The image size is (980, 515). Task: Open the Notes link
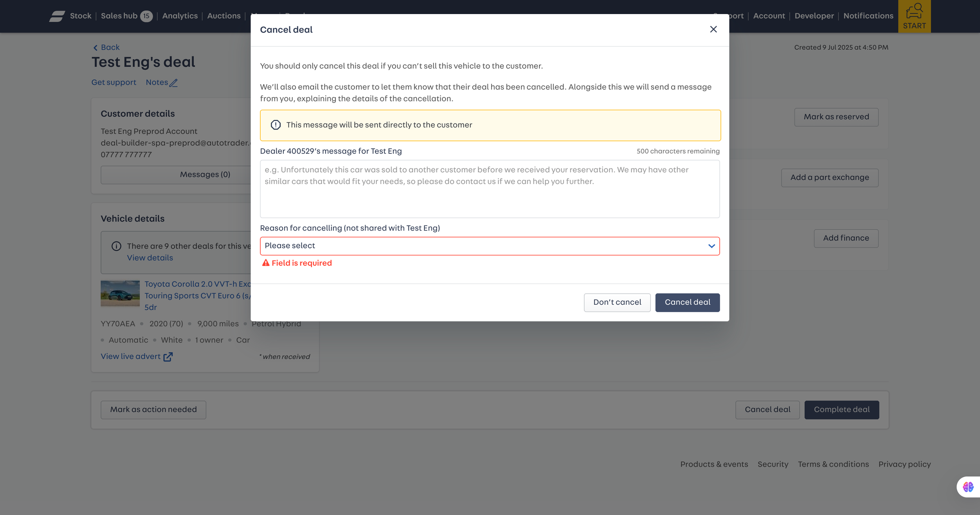click(157, 82)
